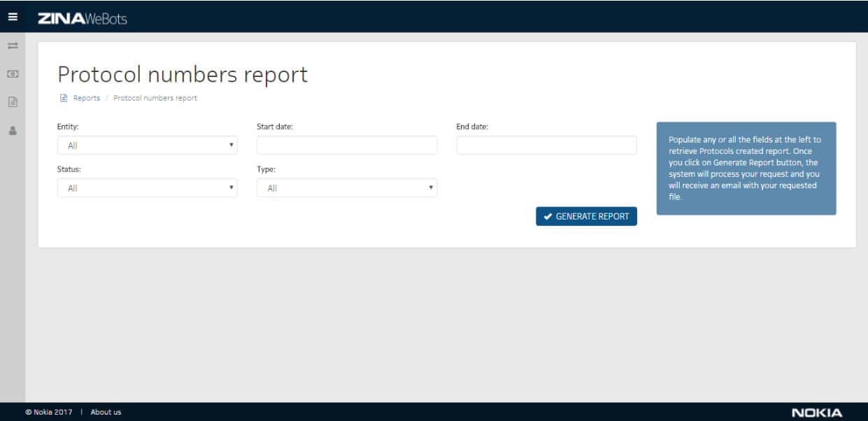The height and width of the screenshot is (421, 868).
Task: Click the Protocol numbers report page heading
Action: (183, 74)
